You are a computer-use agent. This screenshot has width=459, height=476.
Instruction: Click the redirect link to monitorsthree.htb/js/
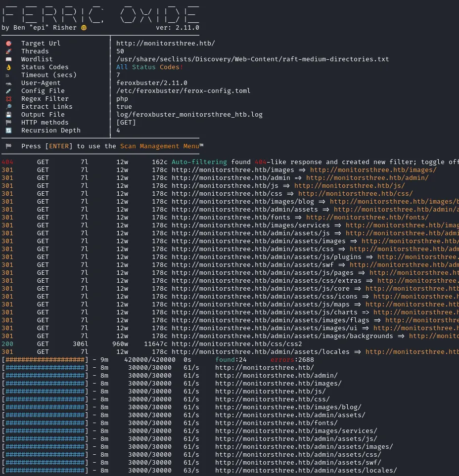point(349,186)
